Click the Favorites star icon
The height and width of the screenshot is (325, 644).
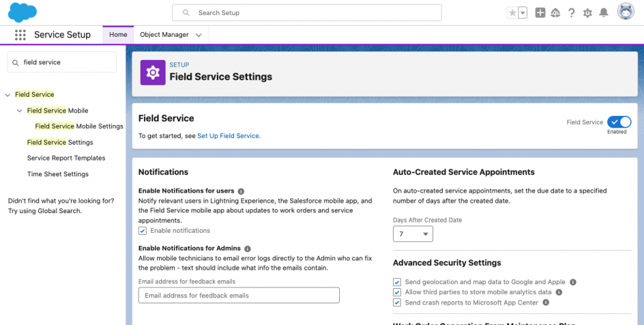513,12
